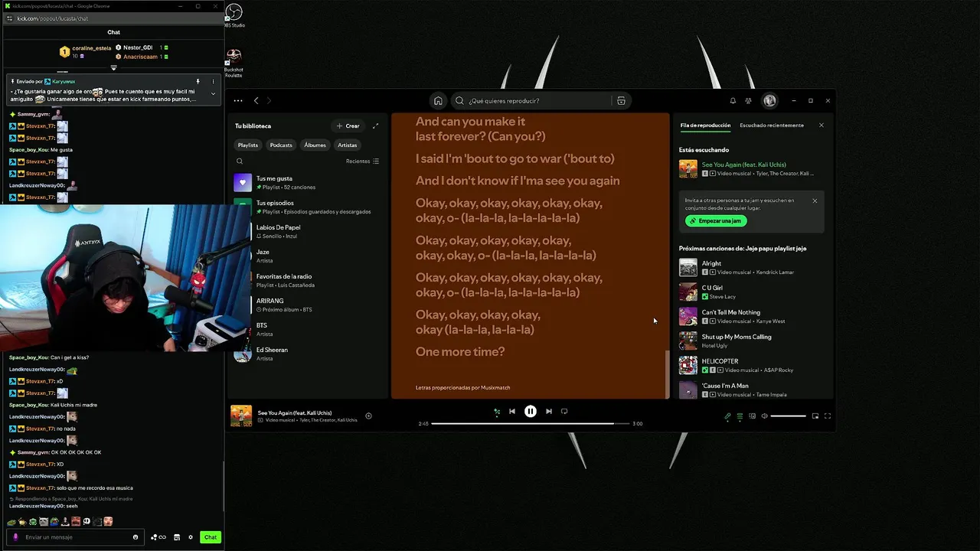Click now-playing song title See You Again
Screen dimensions: 980x551
[295, 412]
